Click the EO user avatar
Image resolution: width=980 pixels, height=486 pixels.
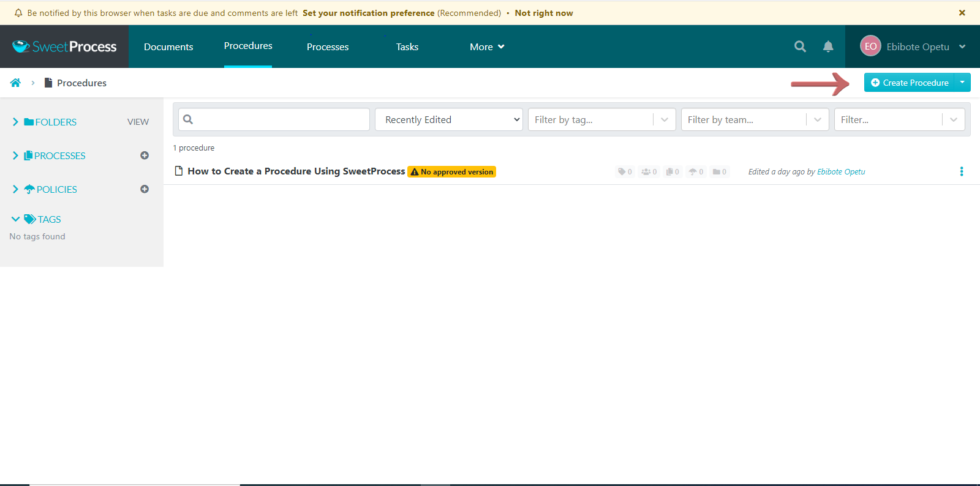[870, 46]
